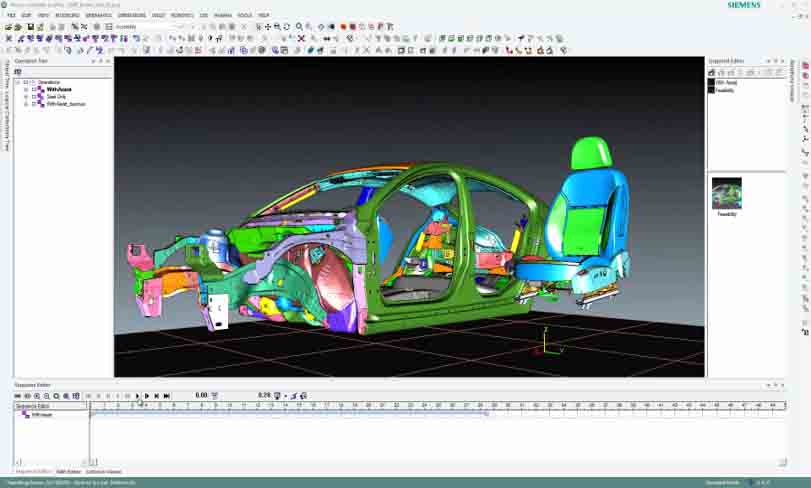This screenshot has height=488, width=811.
Task: Click the Open folder icon in the toolbar
Action: (x=19, y=27)
